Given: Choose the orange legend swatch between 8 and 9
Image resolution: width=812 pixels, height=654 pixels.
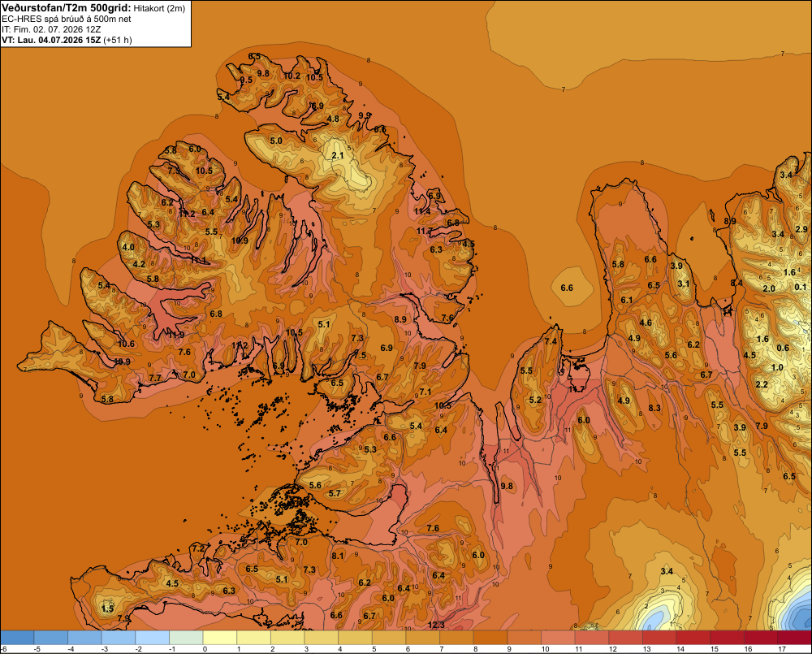Looking at the screenshot, I should 490,638.
